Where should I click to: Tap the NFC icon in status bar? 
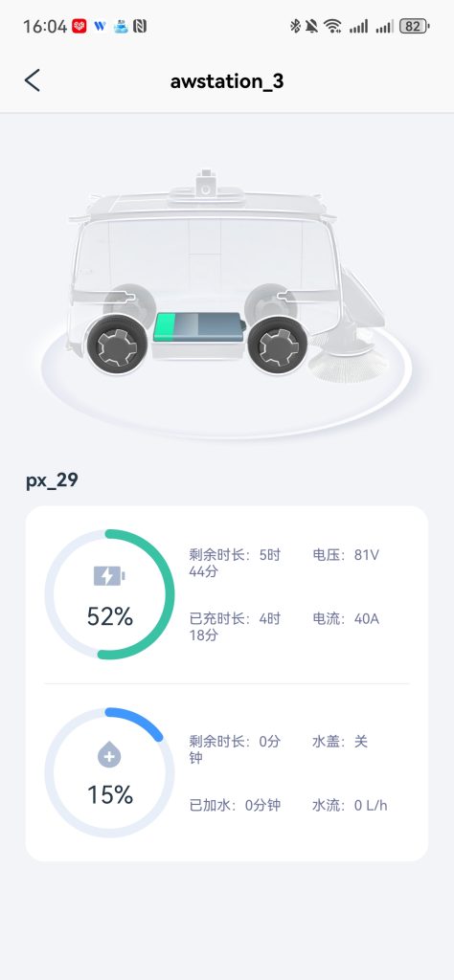pos(140,26)
